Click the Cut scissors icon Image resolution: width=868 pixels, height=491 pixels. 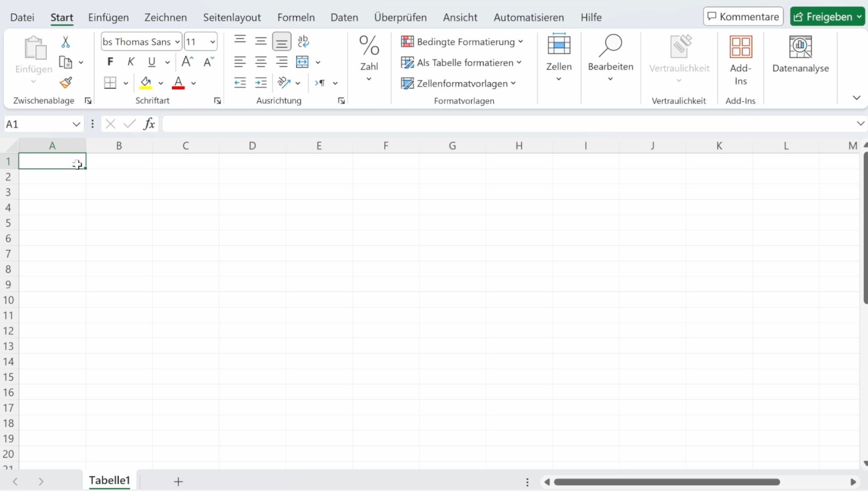click(x=65, y=42)
